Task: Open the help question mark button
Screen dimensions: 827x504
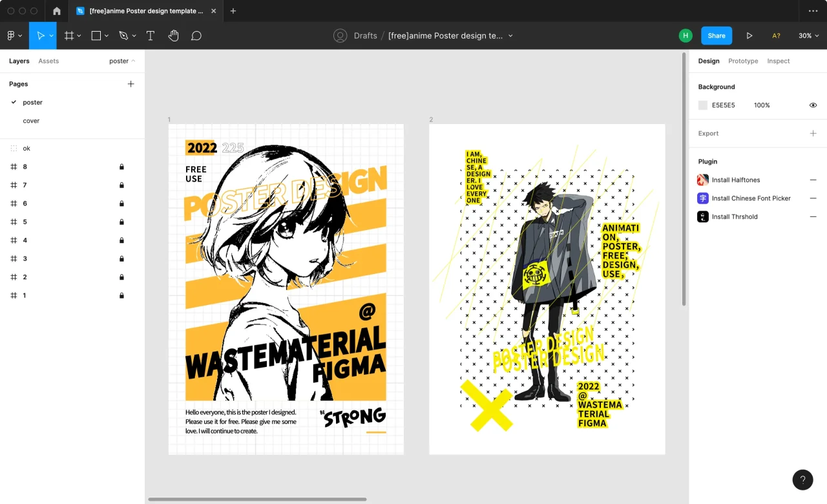Action: (802, 479)
